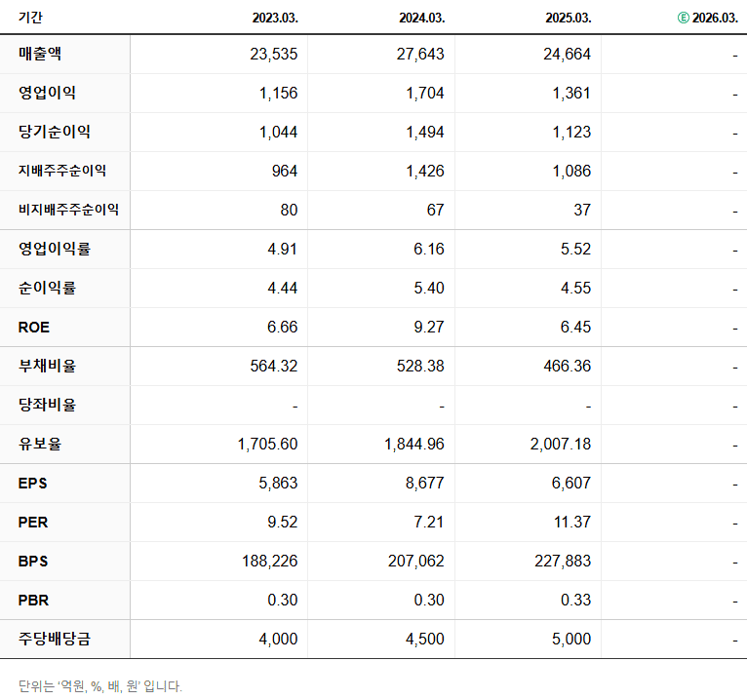Click the 영업이익률 value 6.16

[429, 249]
